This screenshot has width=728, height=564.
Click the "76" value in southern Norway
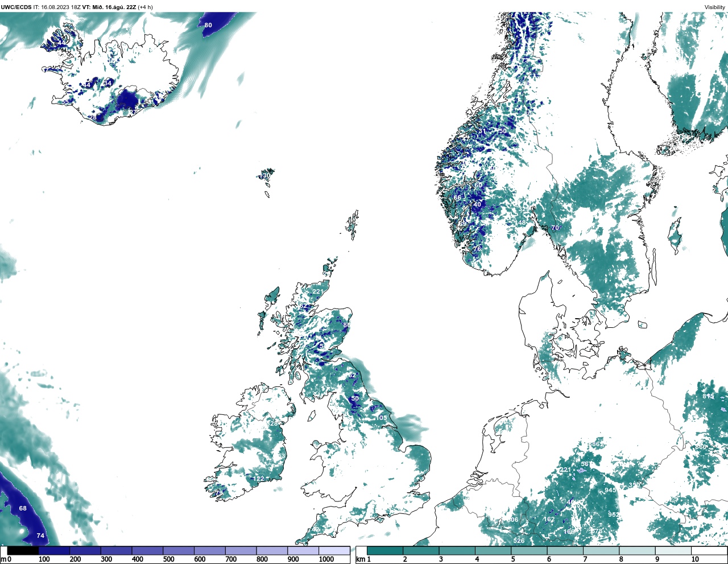pos(477,249)
